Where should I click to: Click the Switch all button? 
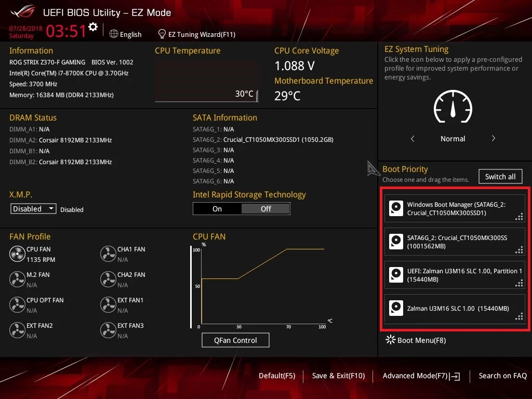coord(500,177)
